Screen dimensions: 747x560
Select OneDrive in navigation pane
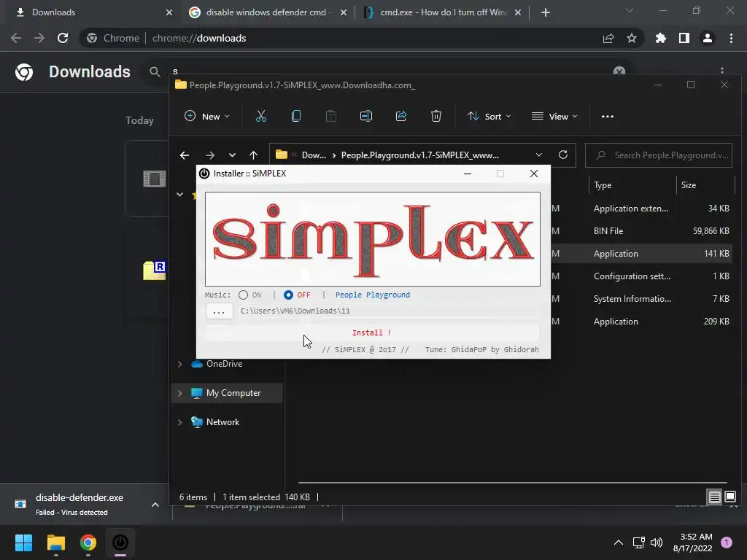click(x=225, y=364)
